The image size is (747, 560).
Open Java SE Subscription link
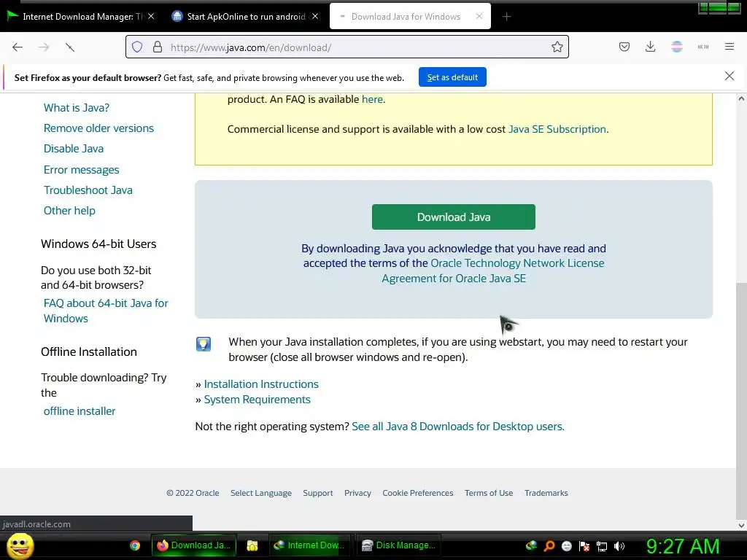(557, 130)
